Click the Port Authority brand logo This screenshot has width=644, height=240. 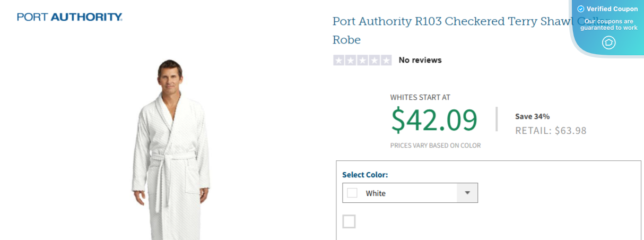point(69,17)
